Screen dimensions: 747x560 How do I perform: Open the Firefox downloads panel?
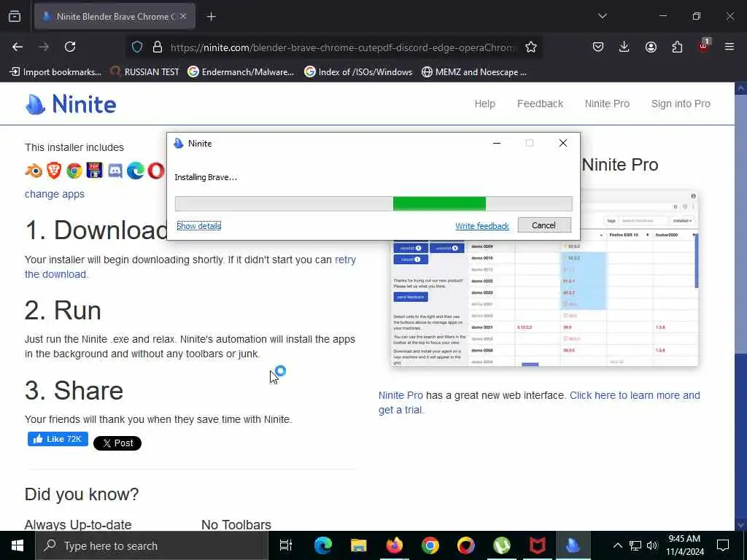[624, 47]
